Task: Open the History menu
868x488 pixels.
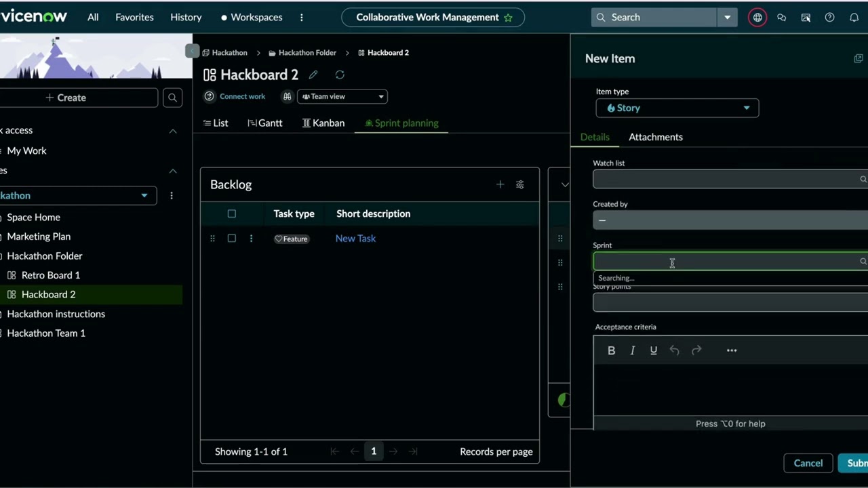Action: pyautogui.click(x=186, y=17)
